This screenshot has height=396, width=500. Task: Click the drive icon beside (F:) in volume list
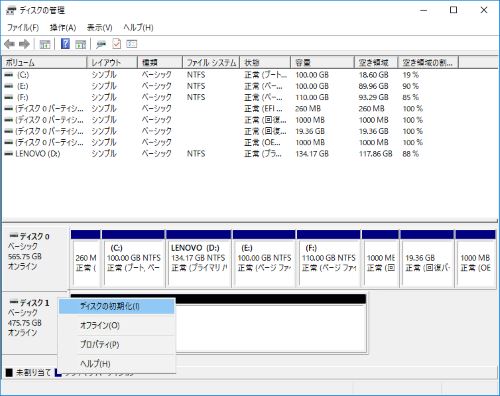(9, 98)
